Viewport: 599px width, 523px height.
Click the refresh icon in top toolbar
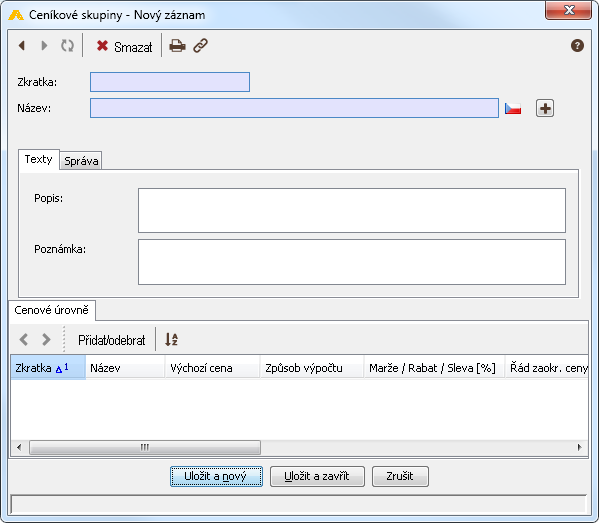click(67, 46)
